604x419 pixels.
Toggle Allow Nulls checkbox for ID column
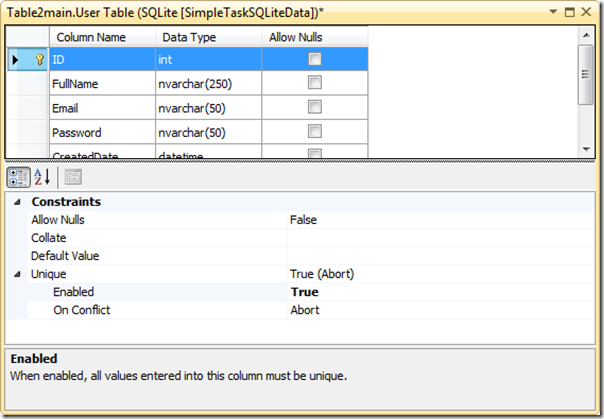pos(314,60)
